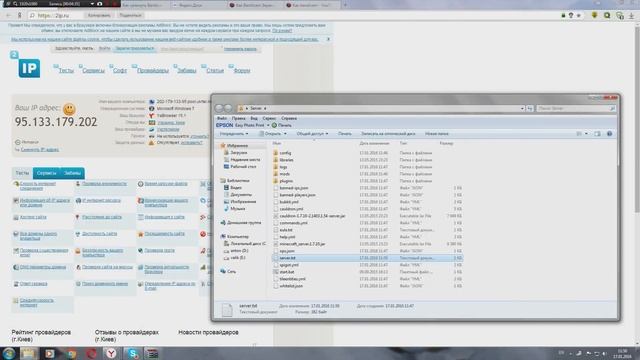Click Новая папка in the Explorer toolbar
Viewport: 640px width, 360px height.
[x=437, y=134]
